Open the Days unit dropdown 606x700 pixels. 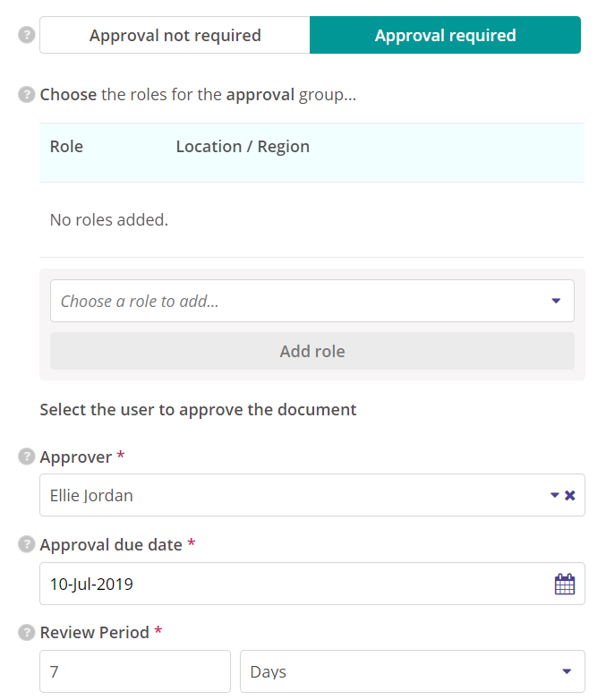pos(412,671)
